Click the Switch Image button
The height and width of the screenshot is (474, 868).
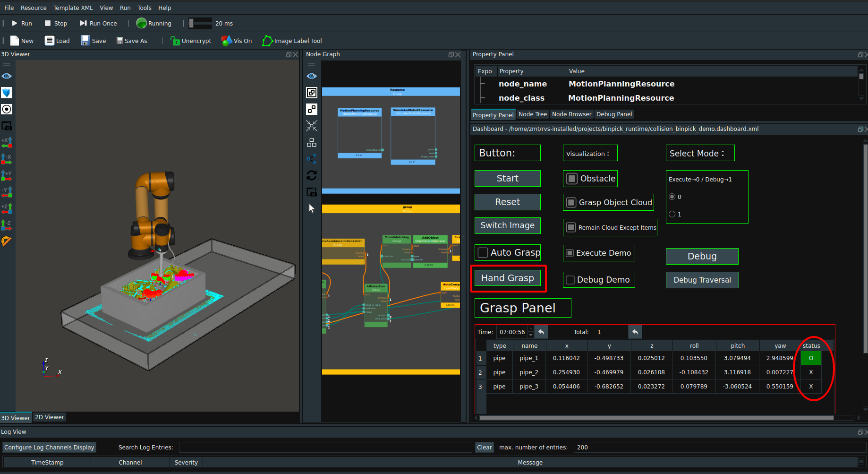coord(508,225)
